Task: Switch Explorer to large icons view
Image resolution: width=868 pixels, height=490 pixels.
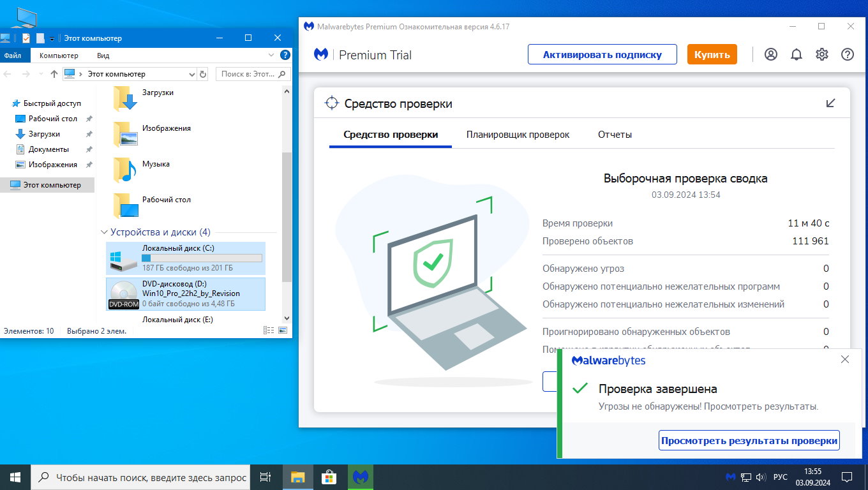Action: pyautogui.click(x=283, y=331)
